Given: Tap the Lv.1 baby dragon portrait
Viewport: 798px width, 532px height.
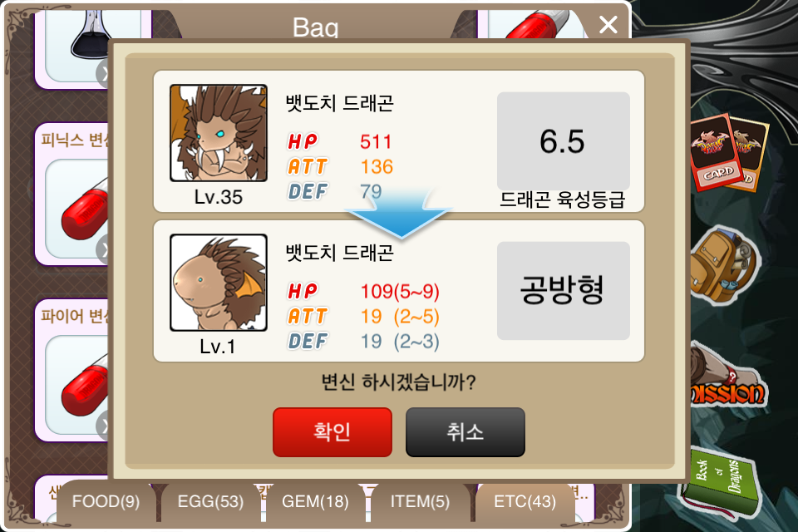Looking at the screenshot, I should (x=219, y=283).
